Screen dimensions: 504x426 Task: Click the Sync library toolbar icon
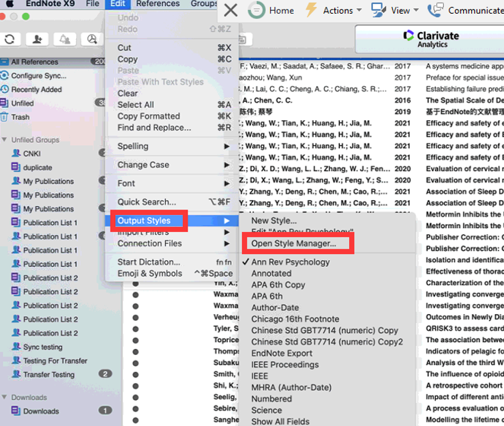10,39
